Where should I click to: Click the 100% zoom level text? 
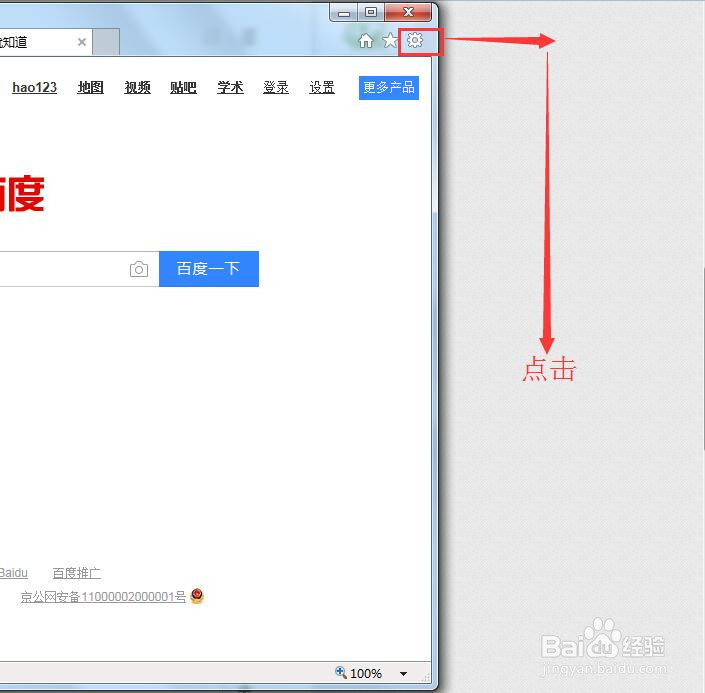[x=366, y=674]
